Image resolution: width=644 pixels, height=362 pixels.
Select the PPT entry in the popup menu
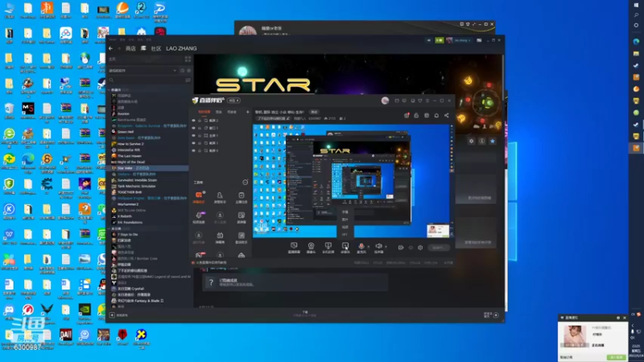(345, 234)
